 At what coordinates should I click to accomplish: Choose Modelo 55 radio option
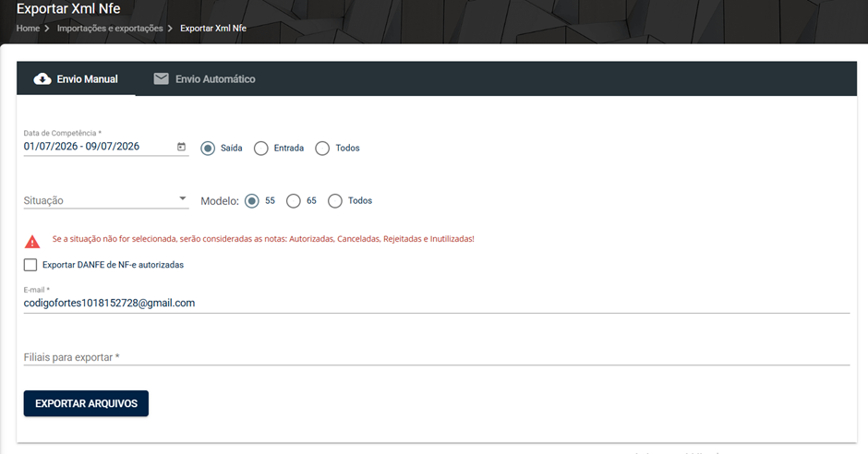[x=251, y=201]
